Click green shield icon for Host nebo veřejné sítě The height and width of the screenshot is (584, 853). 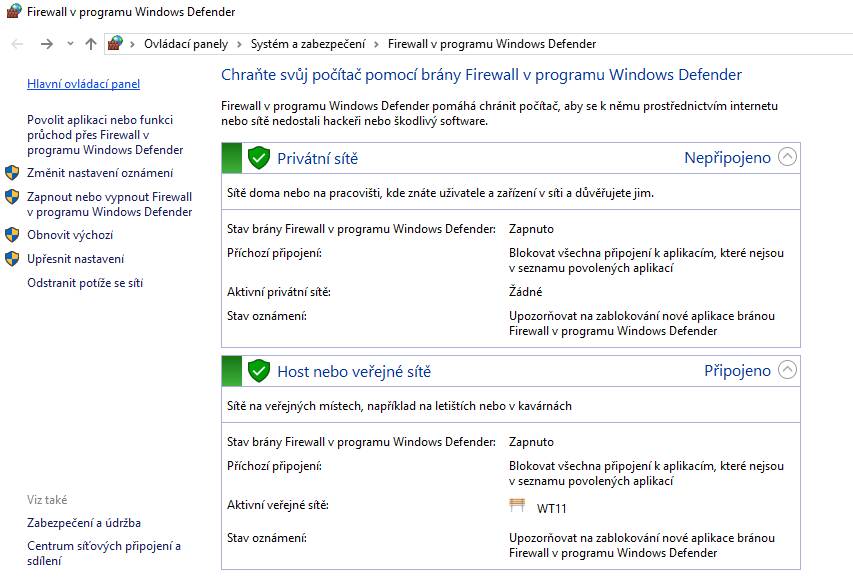click(259, 371)
